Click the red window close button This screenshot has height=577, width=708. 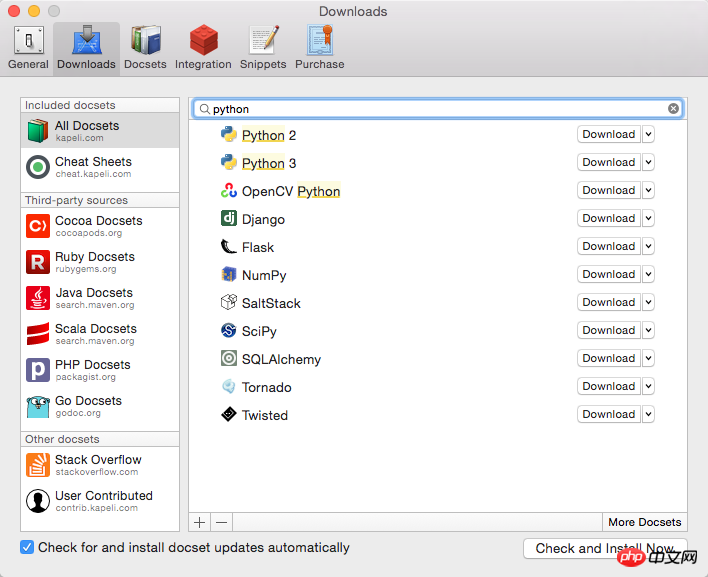click(14, 11)
